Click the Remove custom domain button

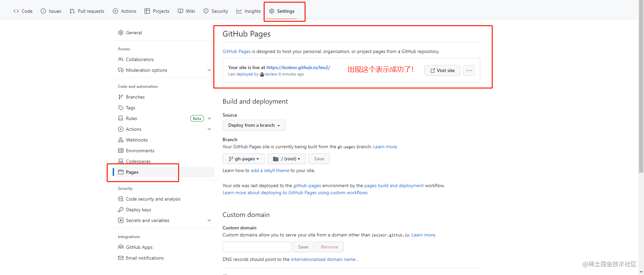click(x=329, y=247)
